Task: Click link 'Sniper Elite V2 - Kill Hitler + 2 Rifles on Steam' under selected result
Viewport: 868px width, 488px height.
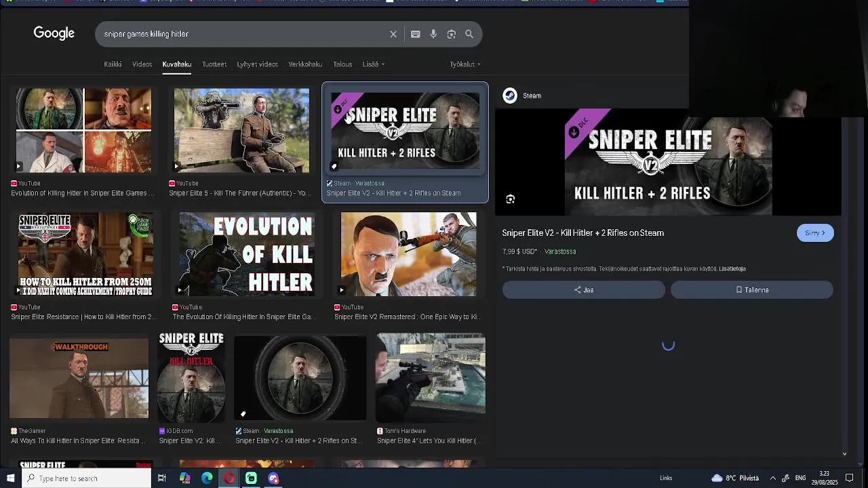Action: (x=393, y=193)
